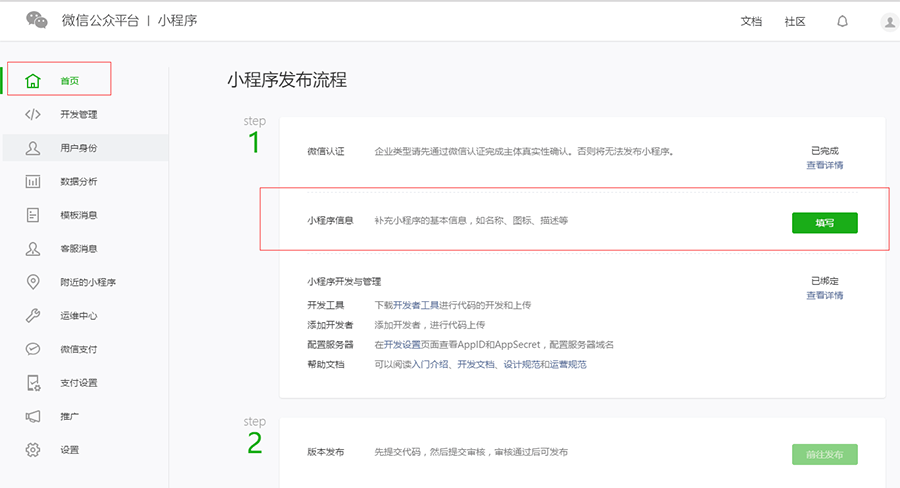The width and height of the screenshot is (900, 488).
Task: Click the 数据分析 chart icon
Action: 33,181
